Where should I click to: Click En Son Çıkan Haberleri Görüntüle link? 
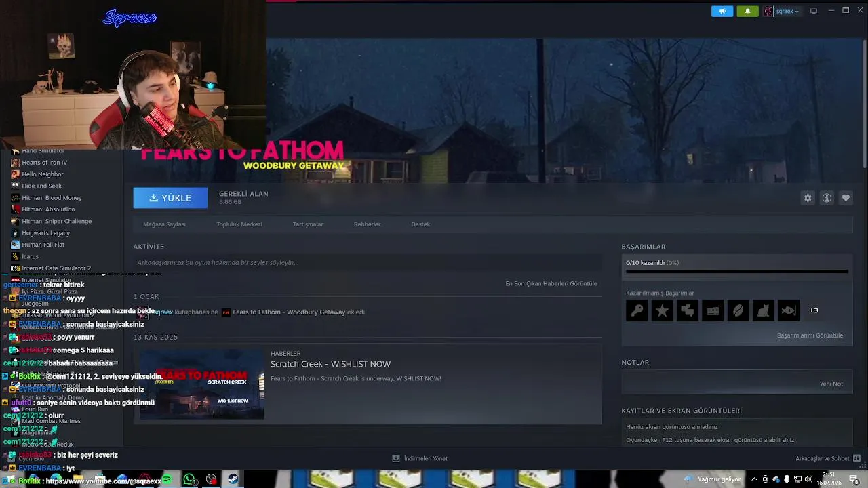tap(551, 283)
